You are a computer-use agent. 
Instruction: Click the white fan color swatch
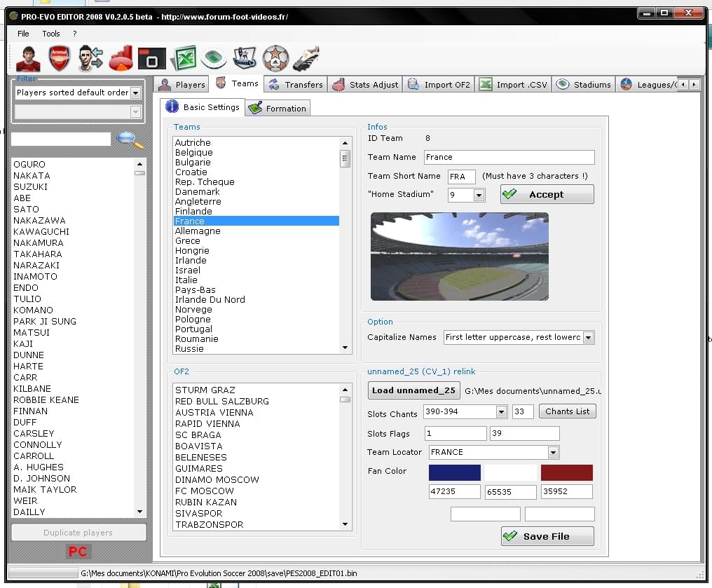pos(510,472)
